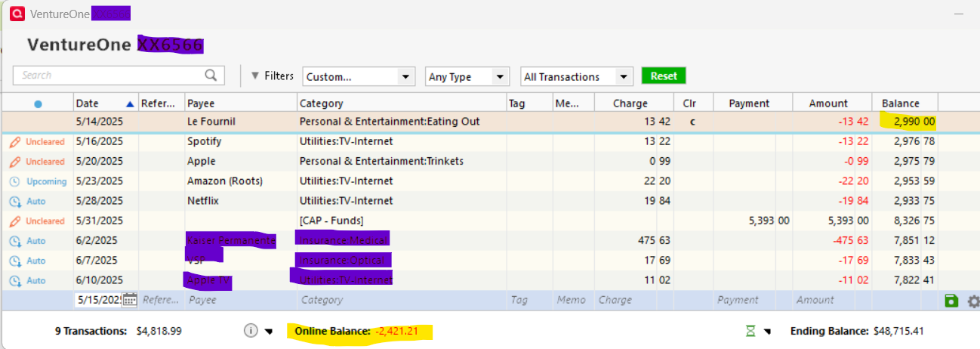
Task: Click the Memo field in new entry row
Action: [x=573, y=300]
